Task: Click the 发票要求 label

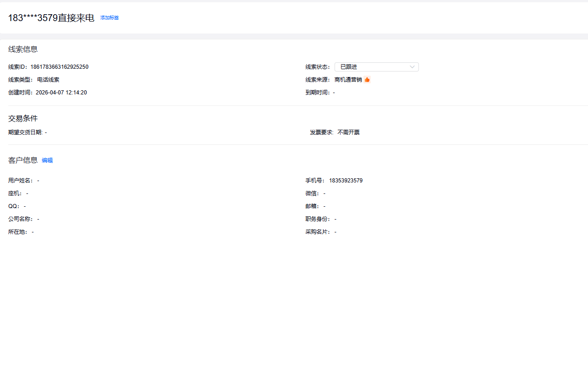Action: coord(322,132)
